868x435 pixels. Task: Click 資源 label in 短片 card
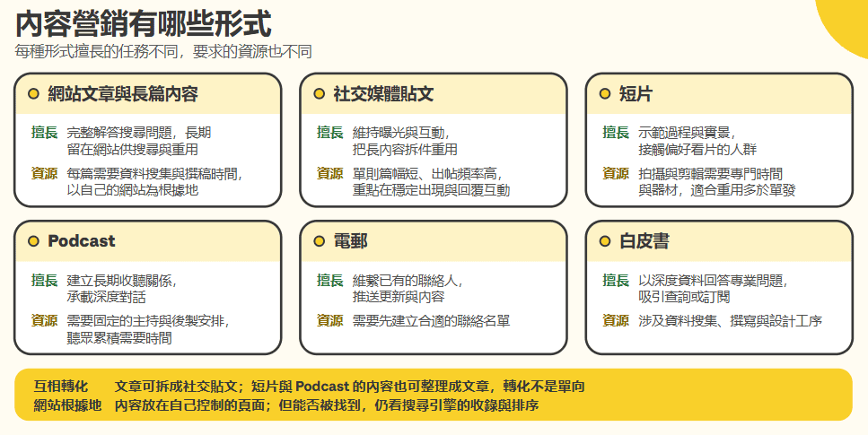click(616, 174)
